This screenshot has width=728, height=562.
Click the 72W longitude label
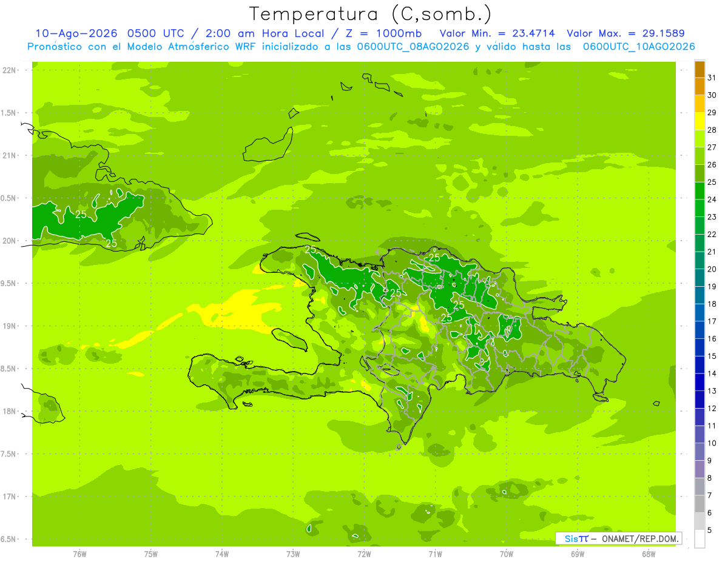(364, 554)
